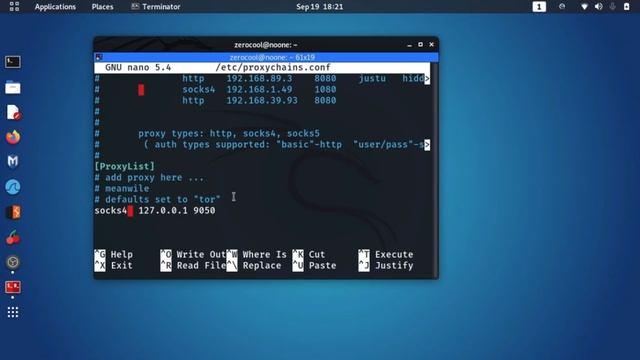The width and height of the screenshot is (640, 360).
Task: Click the ^O Write Out shortcut label
Action: (x=193, y=255)
